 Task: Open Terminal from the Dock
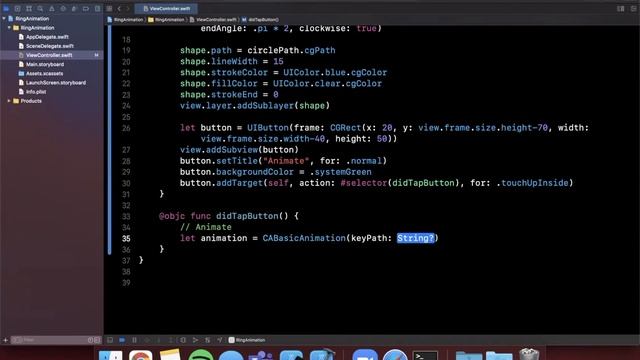click(x=425, y=355)
